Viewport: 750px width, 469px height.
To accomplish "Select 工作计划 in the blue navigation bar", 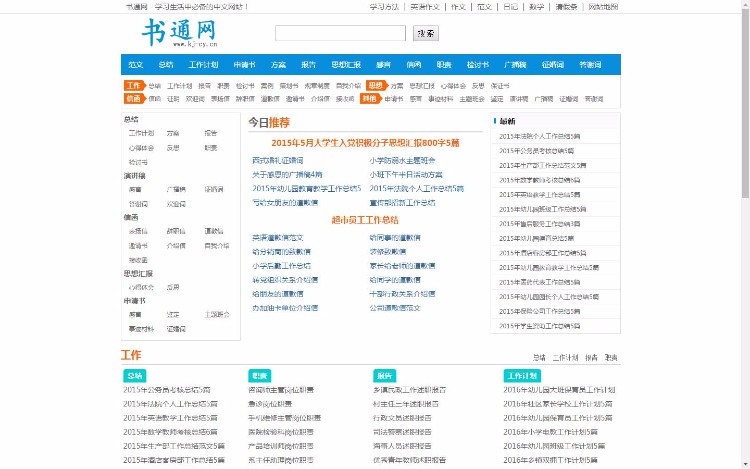I will (x=203, y=65).
